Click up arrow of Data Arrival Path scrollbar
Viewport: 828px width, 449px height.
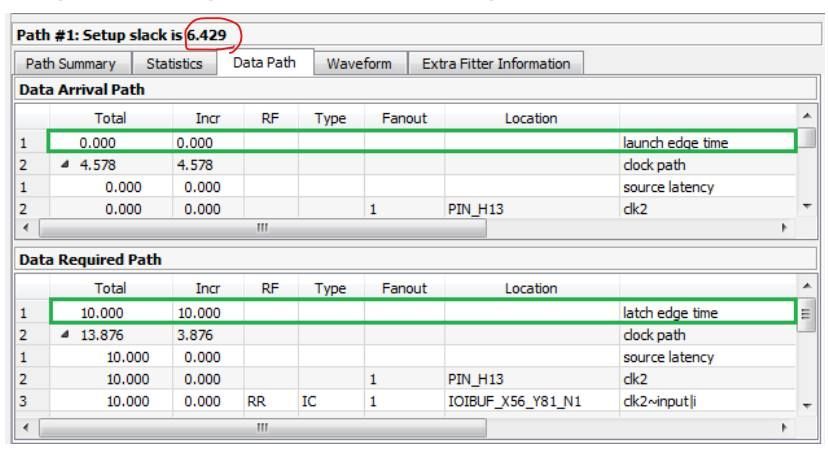click(806, 116)
